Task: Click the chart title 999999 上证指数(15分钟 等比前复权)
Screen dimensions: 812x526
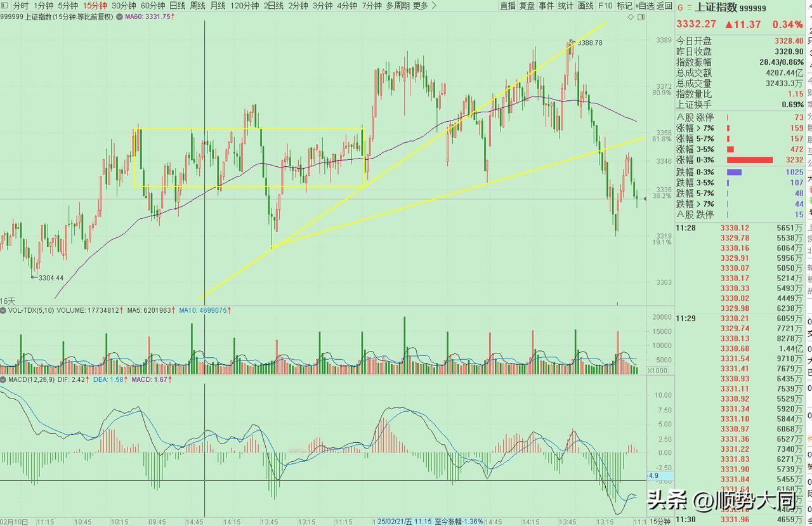Action: click(x=56, y=17)
